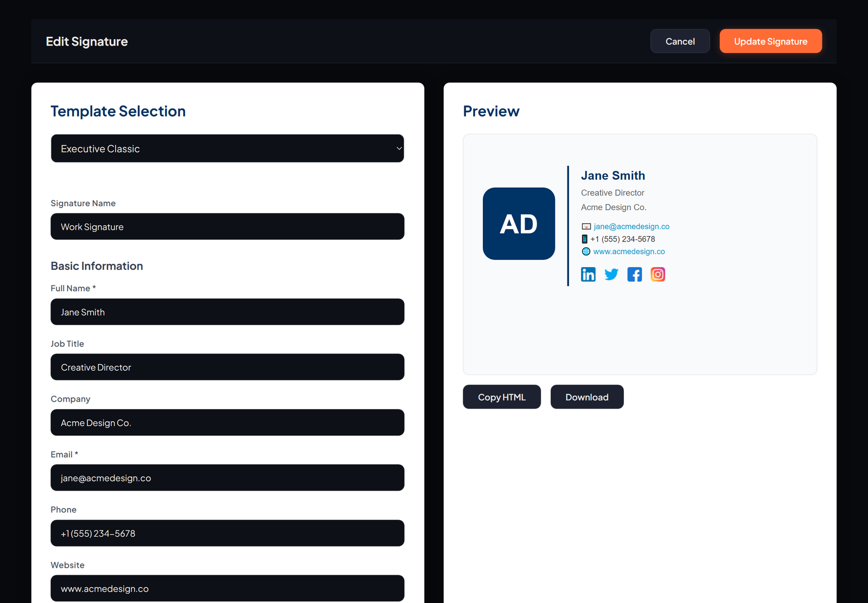This screenshot has height=603, width=868.
Task: Click the Facebook icon in preview
Action: click(x=635, y=274)
